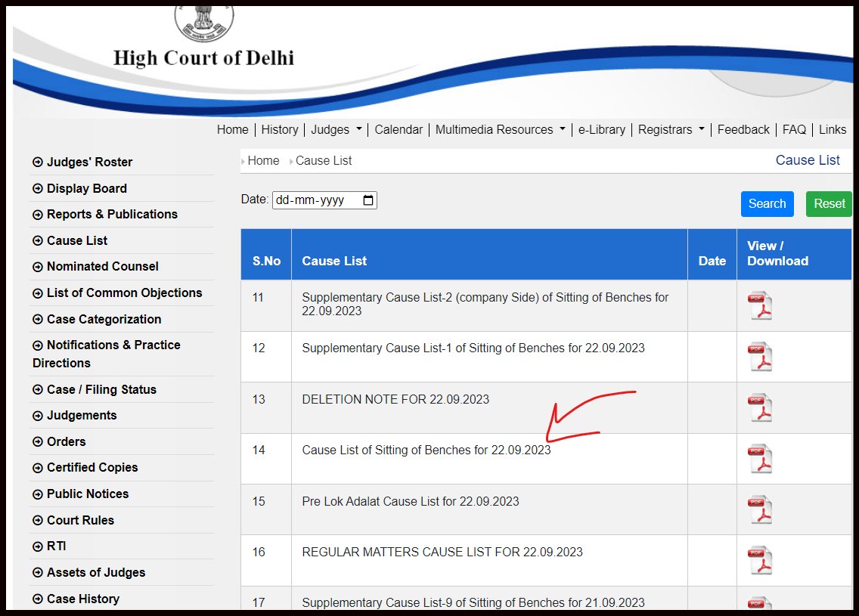Click circle-arrow icon beside Judges' Roster
The image size is (859, 616).
tap(38, 162)
